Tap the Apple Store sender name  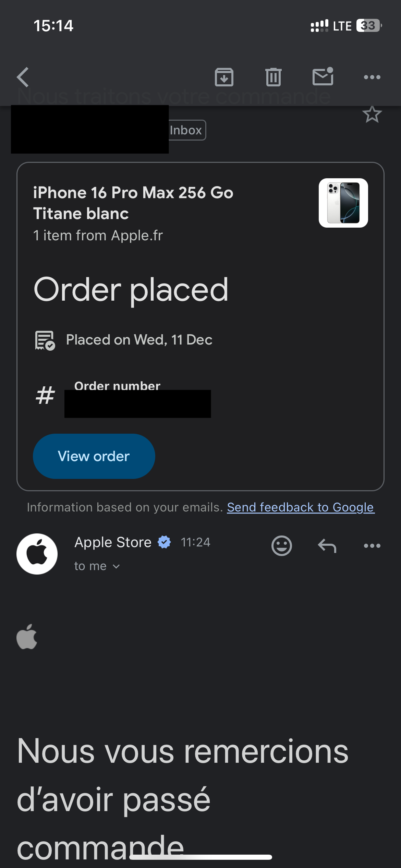(x=113, y=542)
